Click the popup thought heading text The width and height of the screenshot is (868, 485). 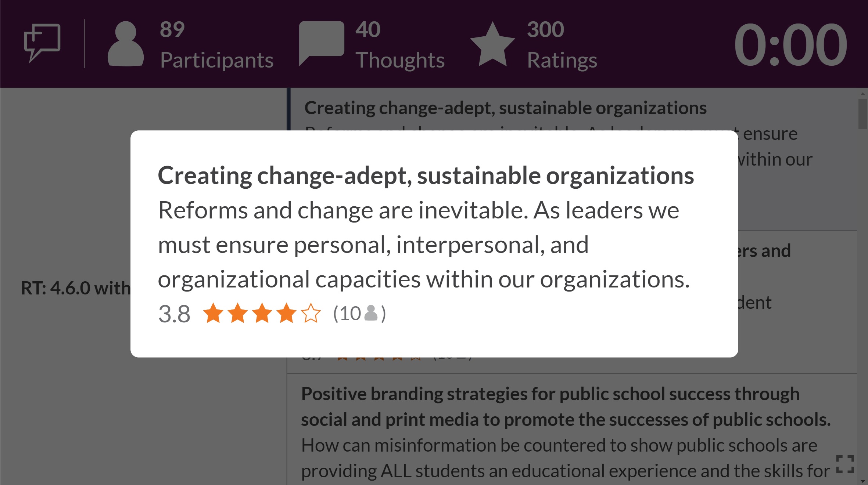pyautogui.click(x=426, y=175)
